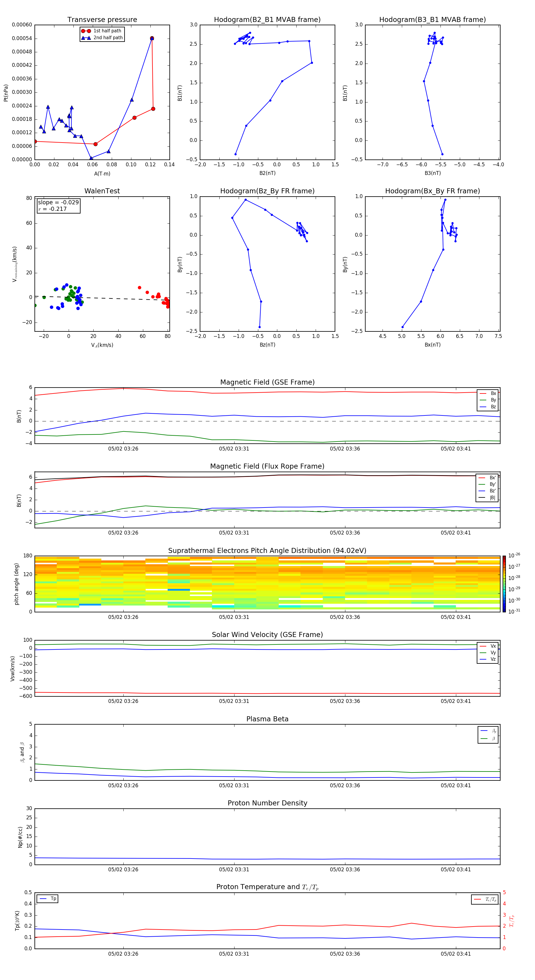
Task: Click the 'Vsw(km/s)' y-axis label
Action: click(x=12, y=668)
